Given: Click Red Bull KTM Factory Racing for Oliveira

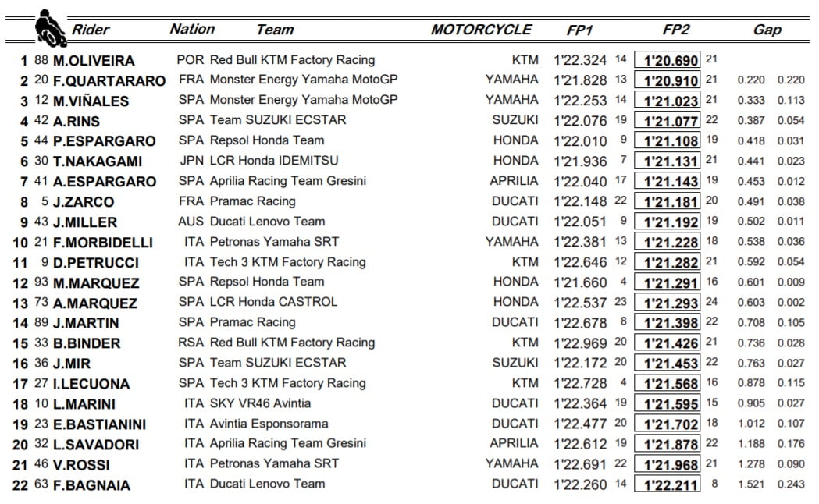Looking at the screenshot, I should click(292, 59).
